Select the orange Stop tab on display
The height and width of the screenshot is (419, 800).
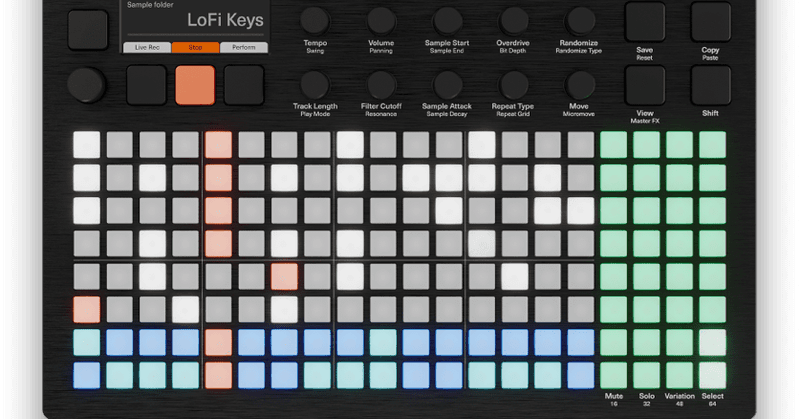point(195,47)
